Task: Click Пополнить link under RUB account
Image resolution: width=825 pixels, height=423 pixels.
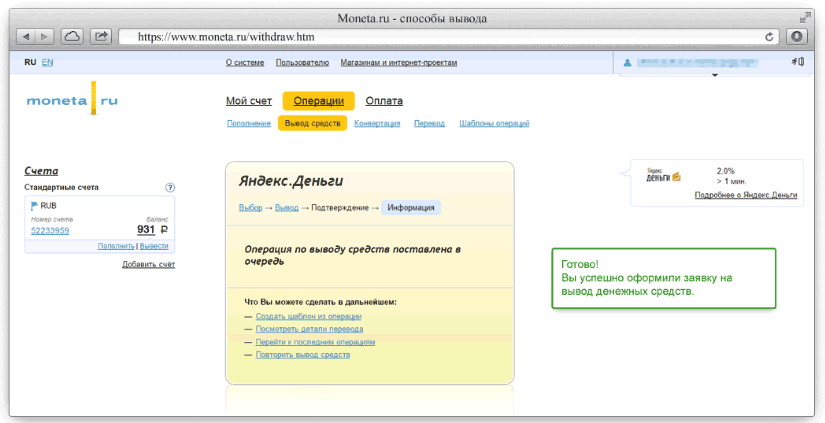Action: [116, 246]
